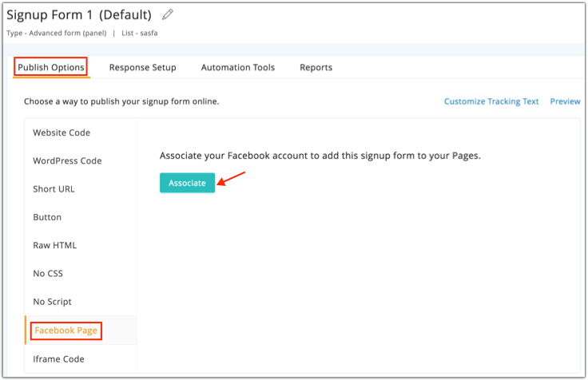Image resolution: width=588 pixels, height=380 pixels.
Task: Select the Short URL option
Action: [x=54, y=189]
